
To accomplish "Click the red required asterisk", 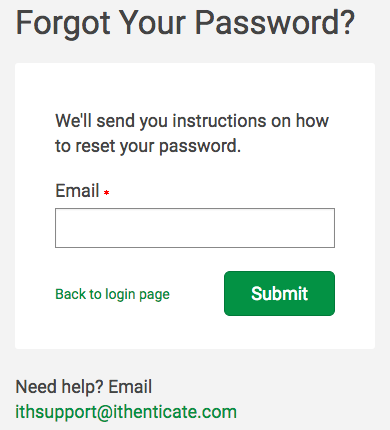I will click(x=106, y=193).
